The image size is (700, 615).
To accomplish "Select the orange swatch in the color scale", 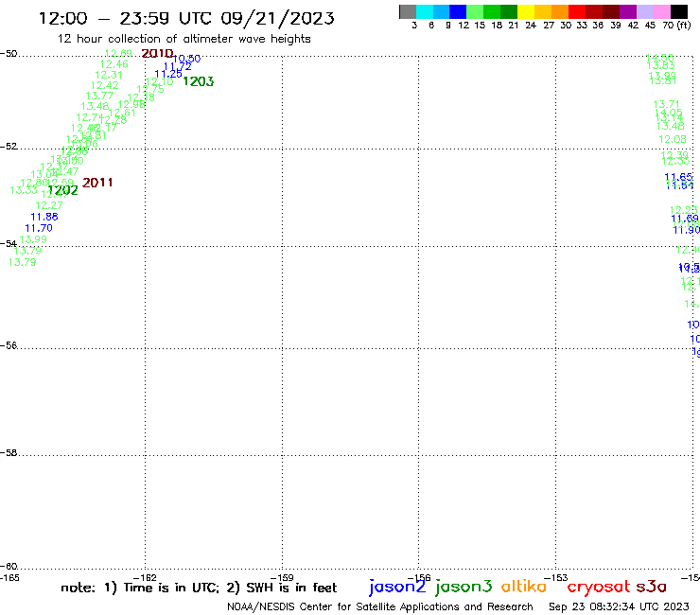I will point(560,12).
